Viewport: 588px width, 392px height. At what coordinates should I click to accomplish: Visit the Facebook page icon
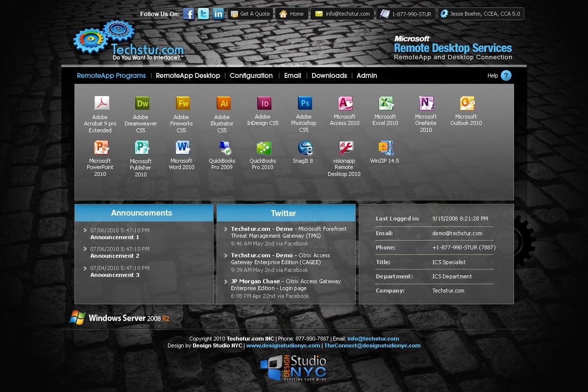tap(189, 14)
